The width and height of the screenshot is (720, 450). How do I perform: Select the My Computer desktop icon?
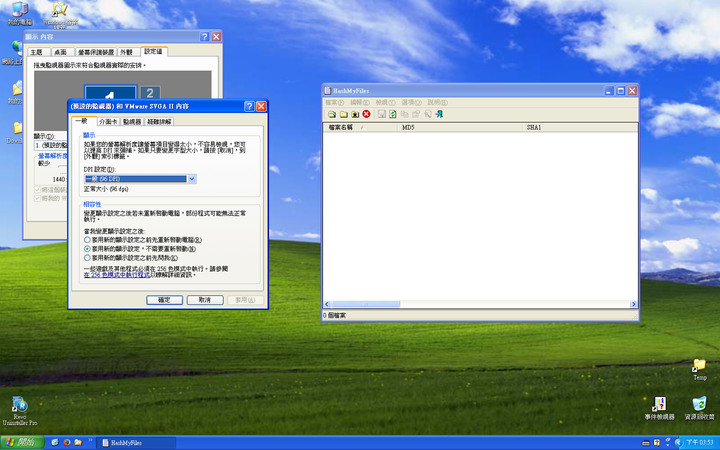pos(20,13)
